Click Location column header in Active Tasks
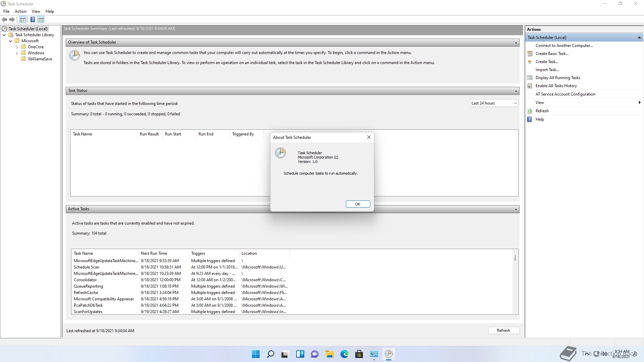 pos(264,253)
